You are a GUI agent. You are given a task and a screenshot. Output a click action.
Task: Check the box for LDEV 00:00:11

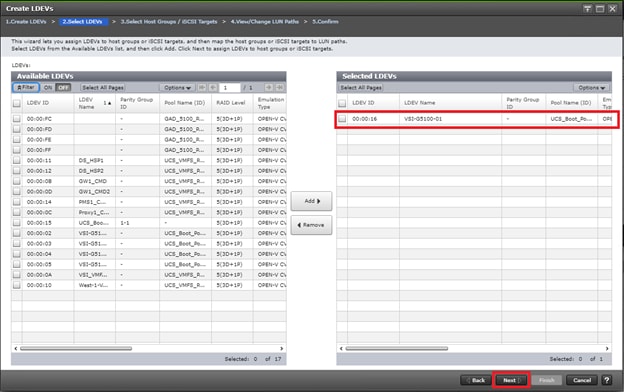pos(16,160)
